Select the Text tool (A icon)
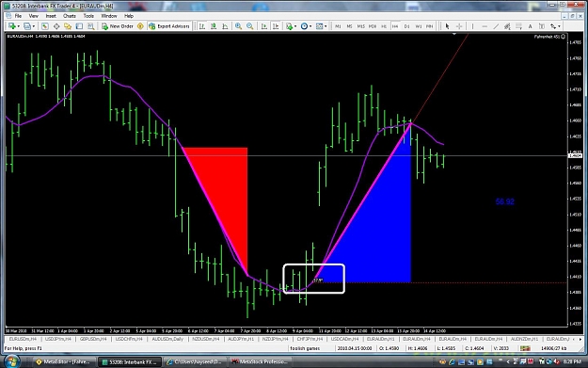Viewport: 588px width, 368px height. tap(530, 26)
